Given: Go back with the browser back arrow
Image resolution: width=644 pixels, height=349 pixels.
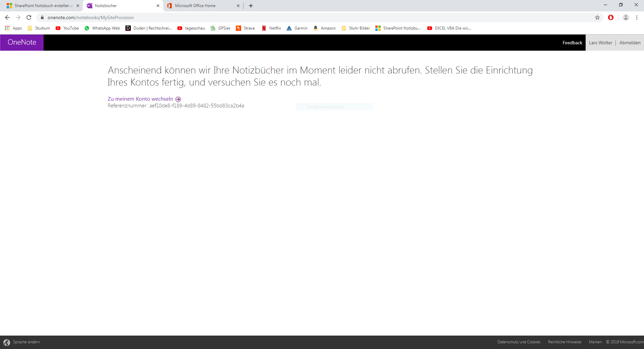Looking at the screenshot, I should [x=7, y=17].
